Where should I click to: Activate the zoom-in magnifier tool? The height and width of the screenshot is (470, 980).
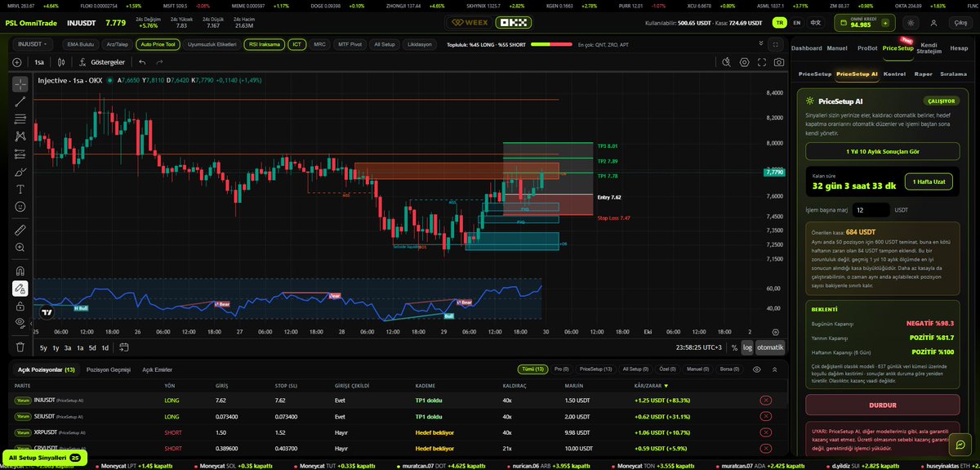20,247
